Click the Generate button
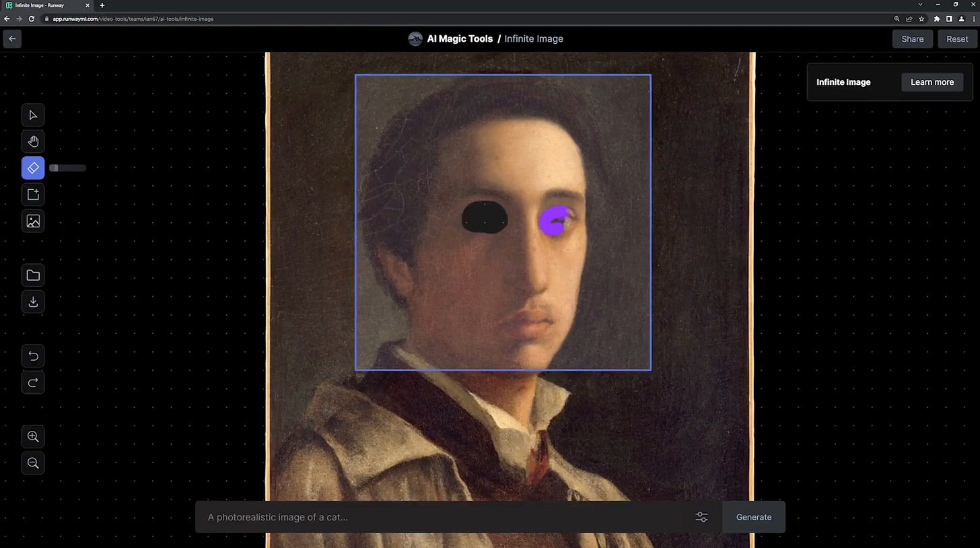The height and width of the screenshot is (548, 980). coord(754,517)
